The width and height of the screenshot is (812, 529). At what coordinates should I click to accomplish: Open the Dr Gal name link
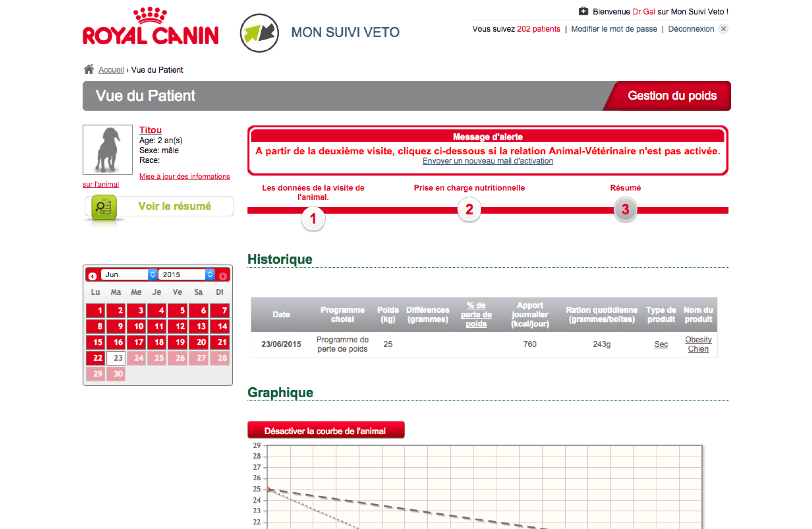[644, 12]
